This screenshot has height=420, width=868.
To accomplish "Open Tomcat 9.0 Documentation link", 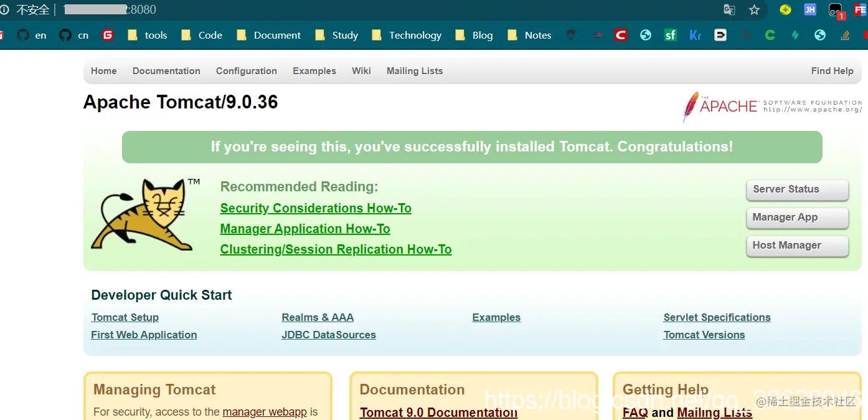I will 438,413.
